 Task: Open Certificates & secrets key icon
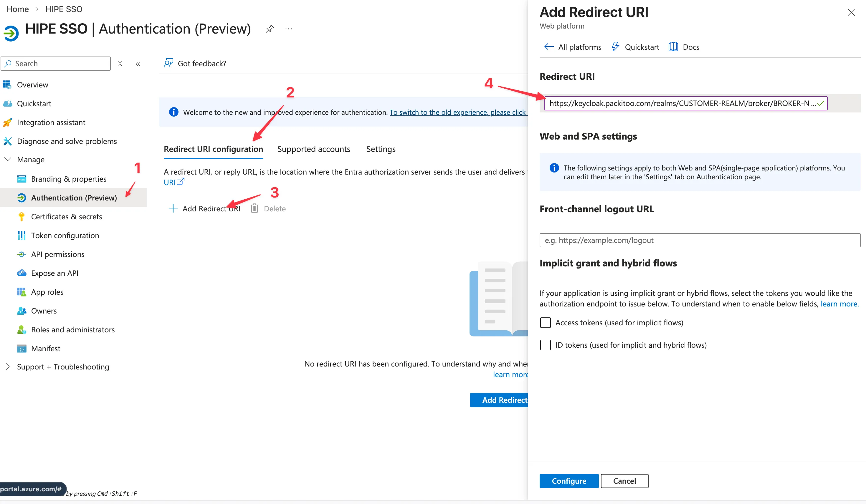coord(21,216)
